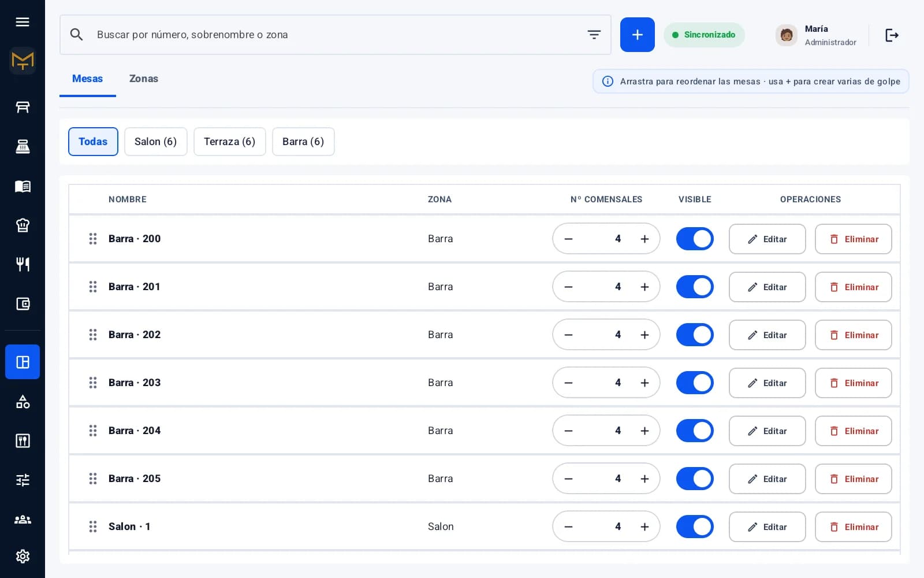Click the search tables input field
The width and height of the screenshot is (924, 578).
(335, 35)
